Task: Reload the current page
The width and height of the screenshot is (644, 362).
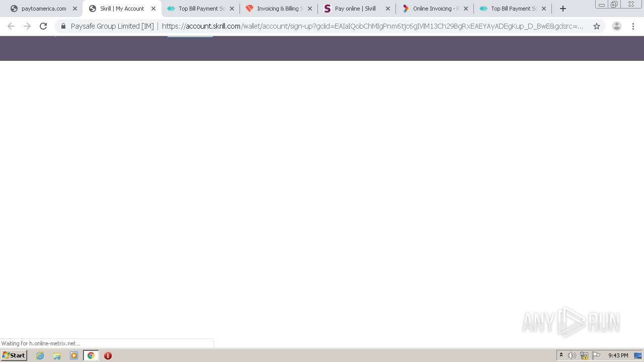Action: click(x=43, y=26)
